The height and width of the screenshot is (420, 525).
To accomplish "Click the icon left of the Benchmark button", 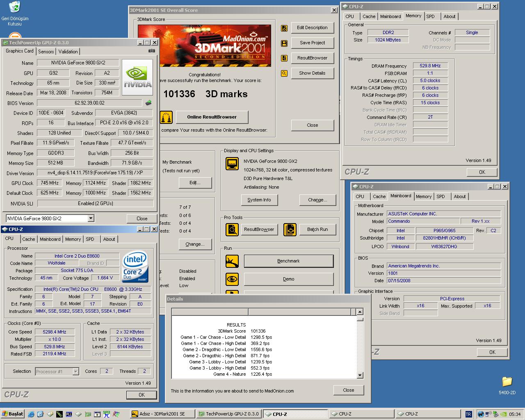I will click(x=232, y=261).
